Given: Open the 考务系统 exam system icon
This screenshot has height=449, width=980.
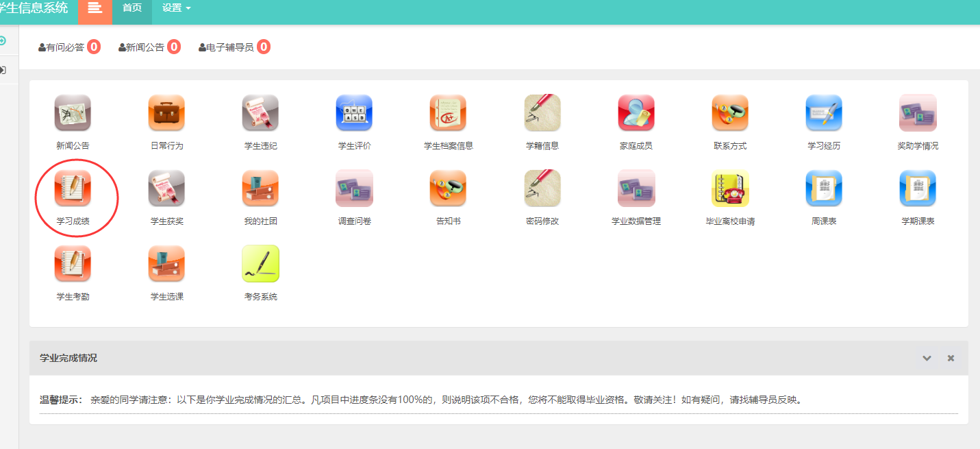Looking at the screenshot, I should pyautogui.click(x=260, y=264).
